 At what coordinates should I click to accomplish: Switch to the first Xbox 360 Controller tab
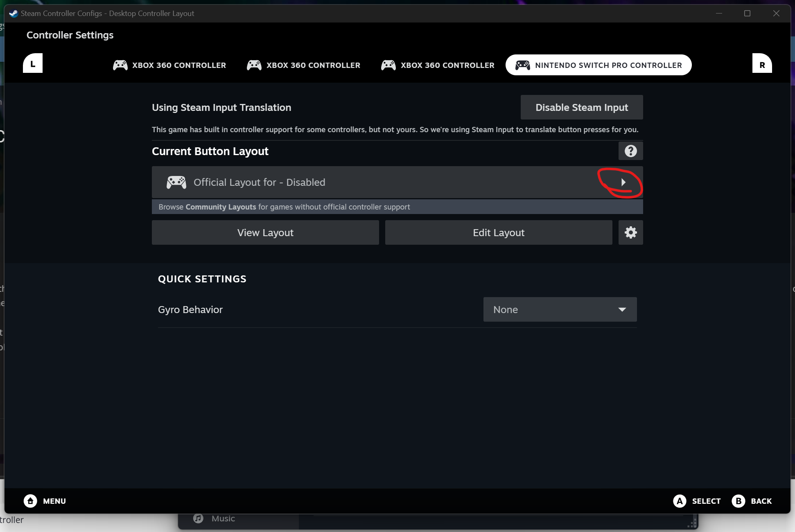click(169, 65)
